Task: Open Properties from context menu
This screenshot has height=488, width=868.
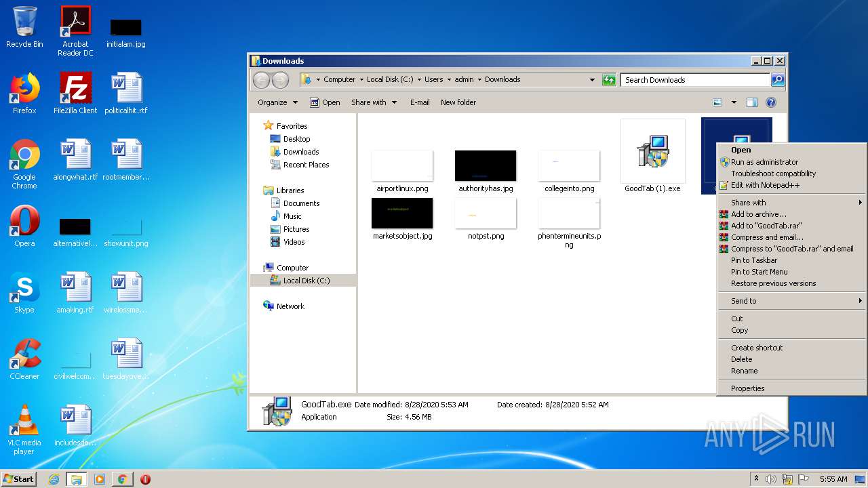Action: point(747,388)
